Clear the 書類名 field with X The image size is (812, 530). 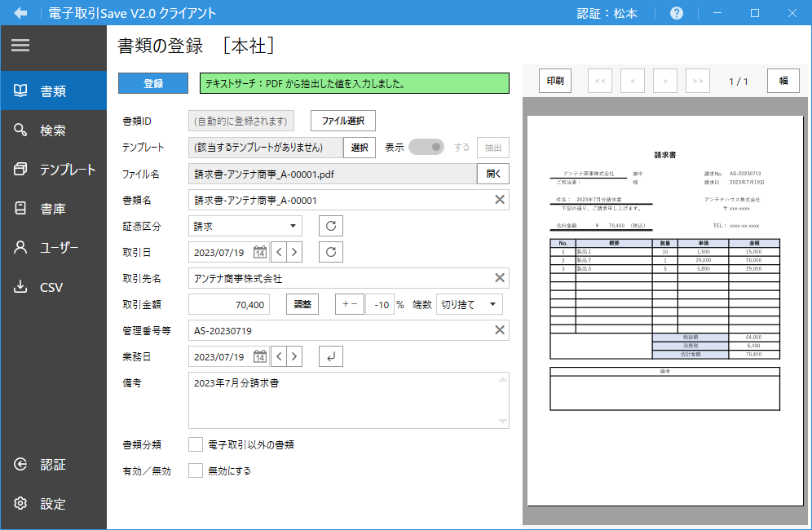click(500, 200)
